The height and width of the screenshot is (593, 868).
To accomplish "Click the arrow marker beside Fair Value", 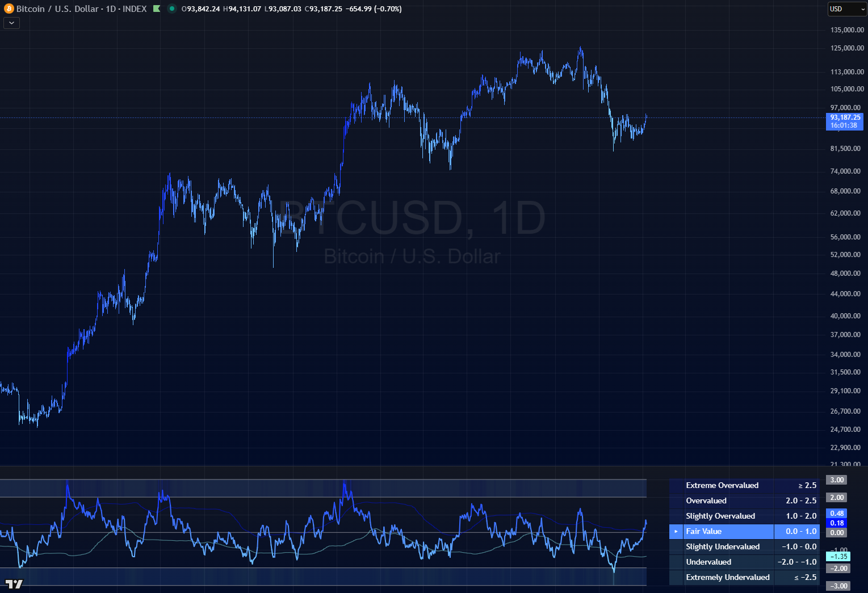I will coord(676,532).
